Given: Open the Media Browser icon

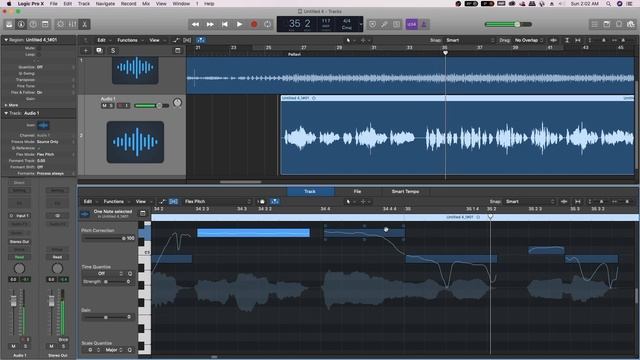Looking at the screenshot, I should point(631,24).
